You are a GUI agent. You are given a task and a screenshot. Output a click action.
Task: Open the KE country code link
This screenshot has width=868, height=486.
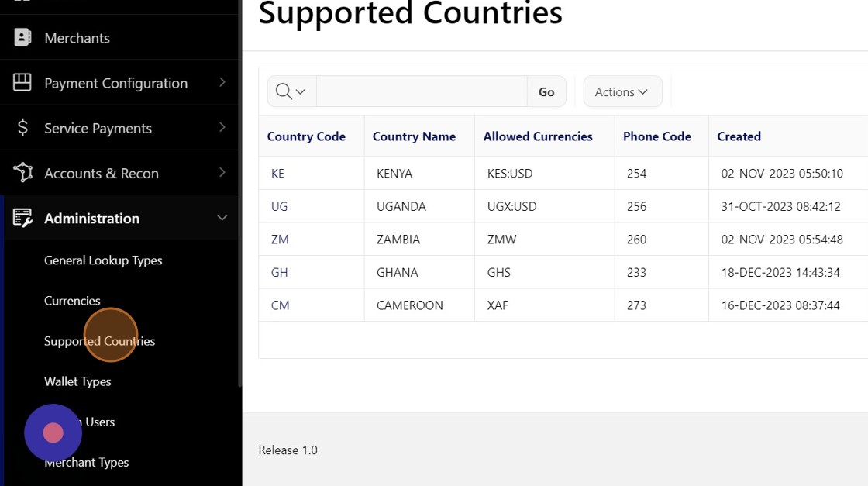pos(277,174)
